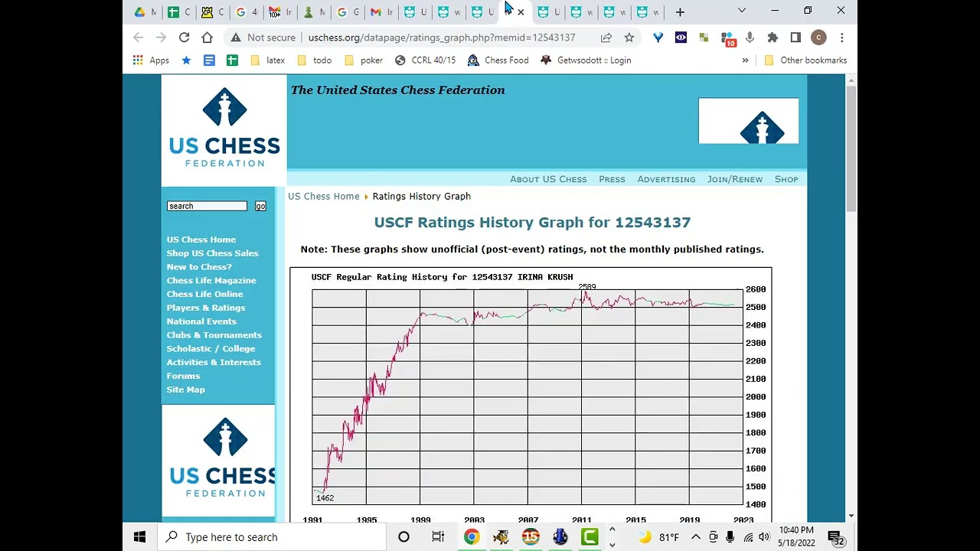Open a new browser tab

(x=680, y=11)
